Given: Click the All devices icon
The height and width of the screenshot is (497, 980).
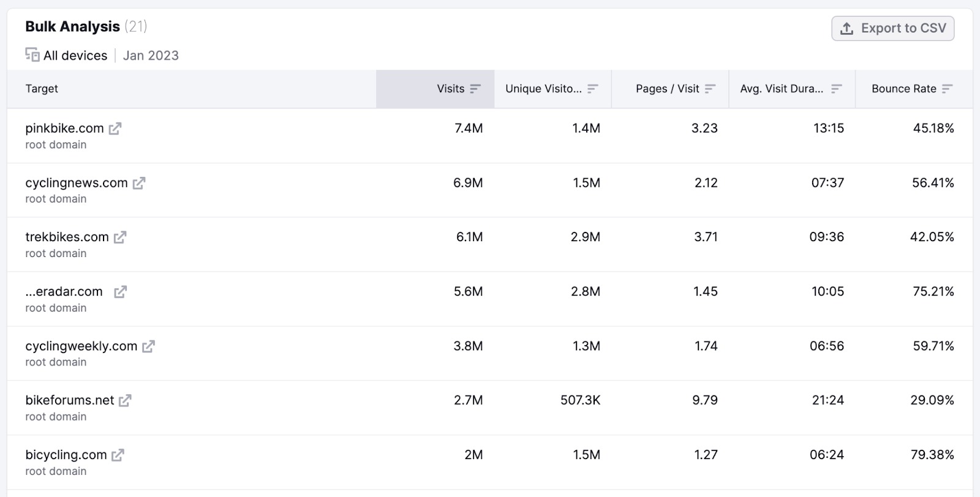Looking at the screenshot, I should 32,55.
